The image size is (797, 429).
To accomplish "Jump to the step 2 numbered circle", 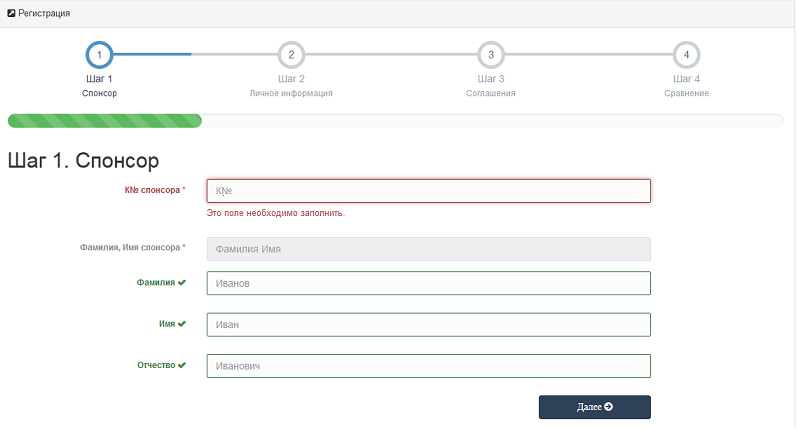I will 291,54.
